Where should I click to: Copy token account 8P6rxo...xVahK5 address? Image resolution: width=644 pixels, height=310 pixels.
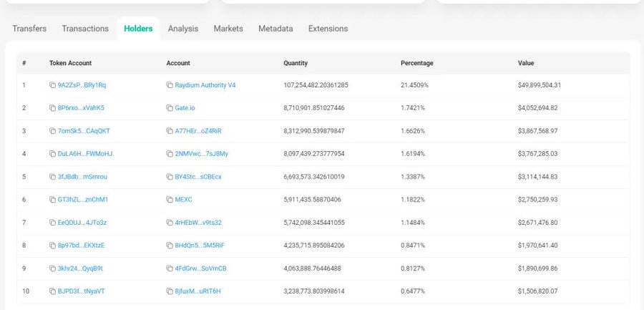click(52, 108)
